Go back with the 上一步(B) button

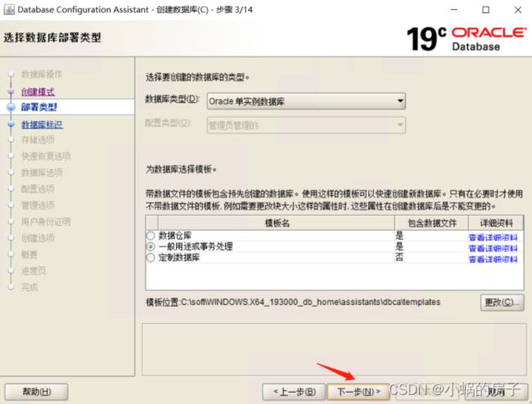pos(294,392)
